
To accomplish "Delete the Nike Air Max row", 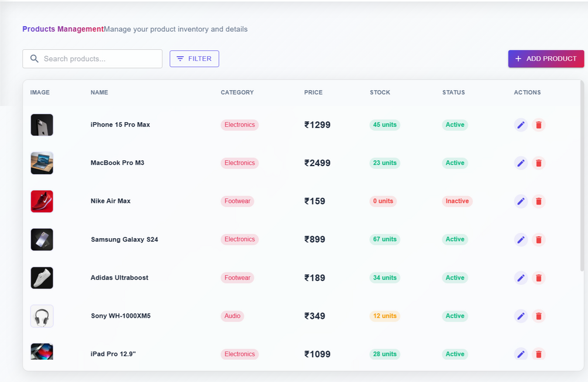I will click(x=539, y=201).
